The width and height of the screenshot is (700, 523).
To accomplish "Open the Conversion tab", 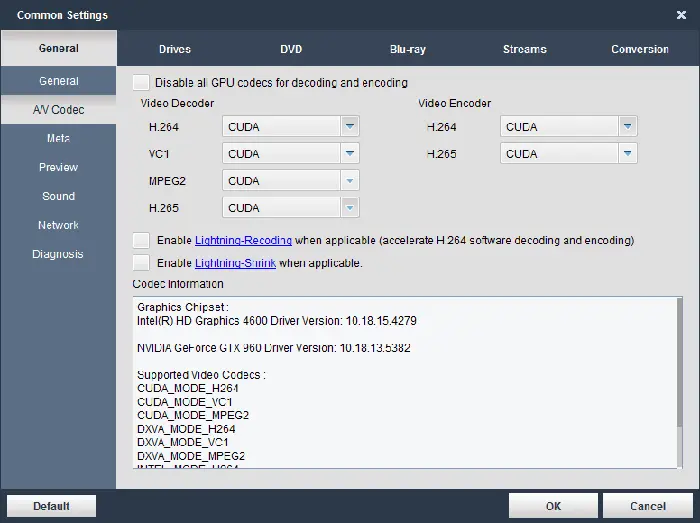I will [640, 49].
